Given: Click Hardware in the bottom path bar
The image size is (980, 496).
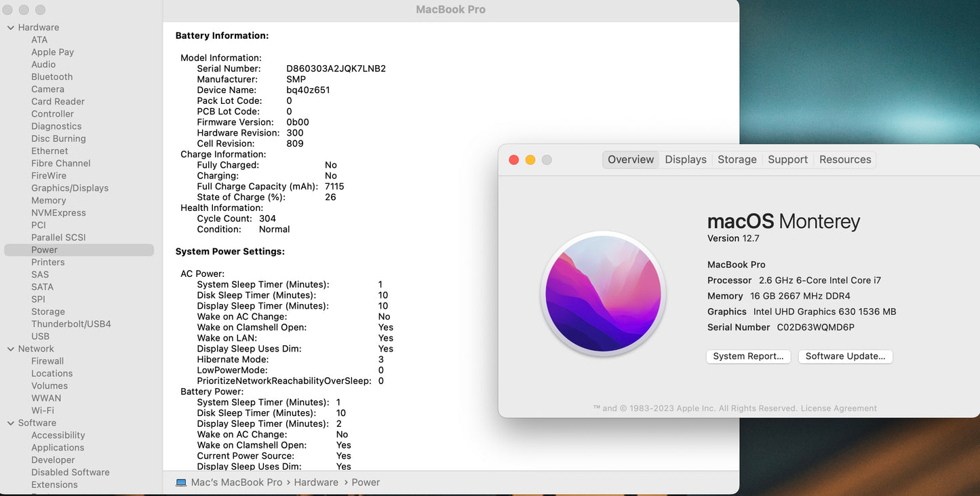Looking at the screenshot, I should click(x=316, y=482).
